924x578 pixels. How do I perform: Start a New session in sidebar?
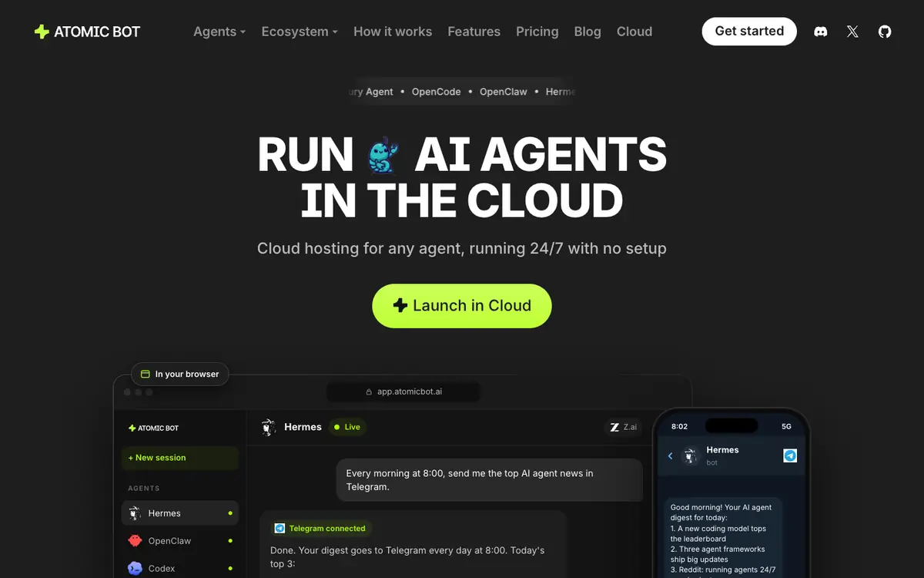click(x=180, y=458)
